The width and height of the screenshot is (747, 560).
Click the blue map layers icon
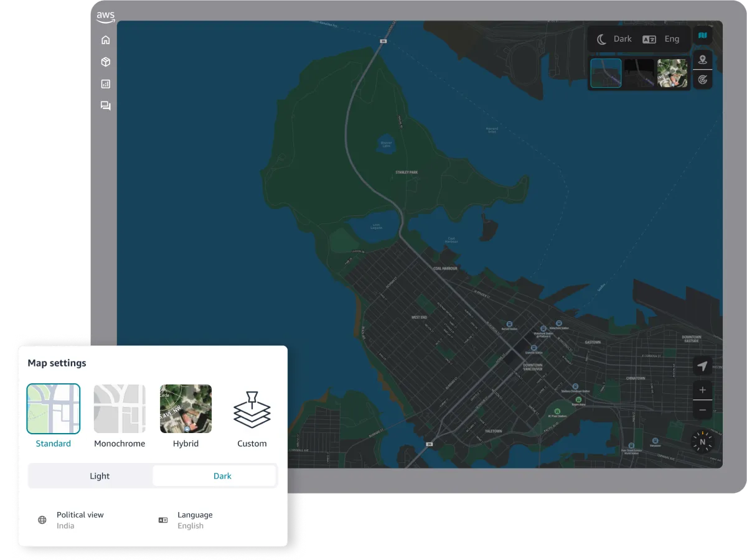tap(702, 35)
